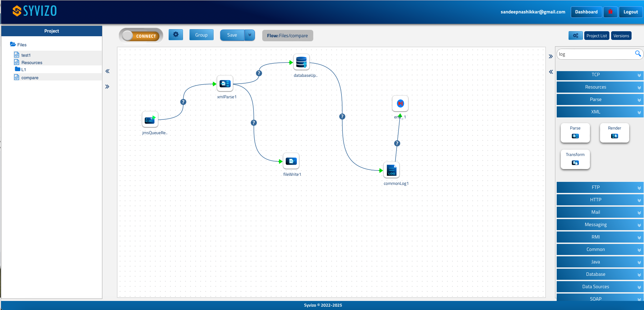
Task: Click the fileWrite1 node icon
Action: point(291,161)
